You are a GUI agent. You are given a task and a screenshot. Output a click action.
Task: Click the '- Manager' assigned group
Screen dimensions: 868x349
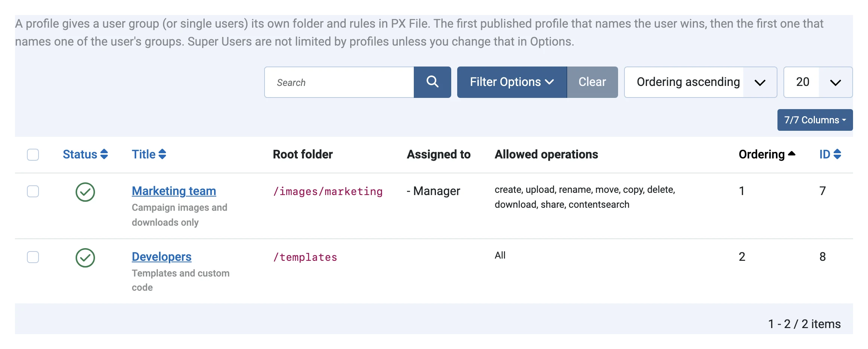[433, 191]
